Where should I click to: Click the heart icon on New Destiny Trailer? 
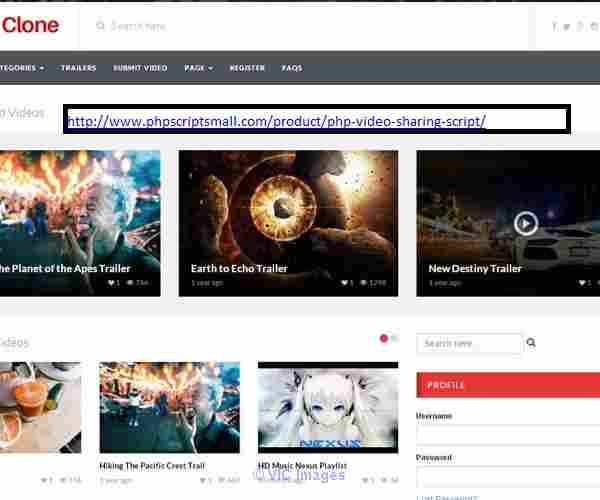tap(582, 283)
